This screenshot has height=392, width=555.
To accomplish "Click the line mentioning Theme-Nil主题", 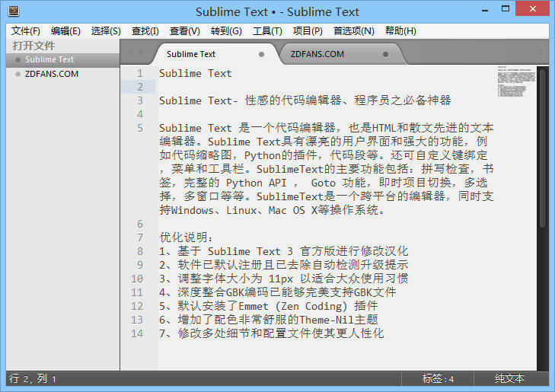I will (x=268, y=320).
